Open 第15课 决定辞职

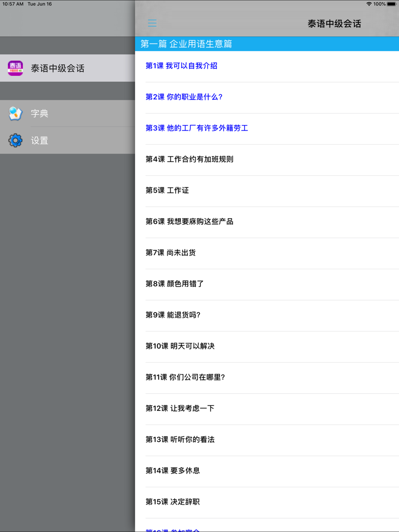tap(267, 502)
